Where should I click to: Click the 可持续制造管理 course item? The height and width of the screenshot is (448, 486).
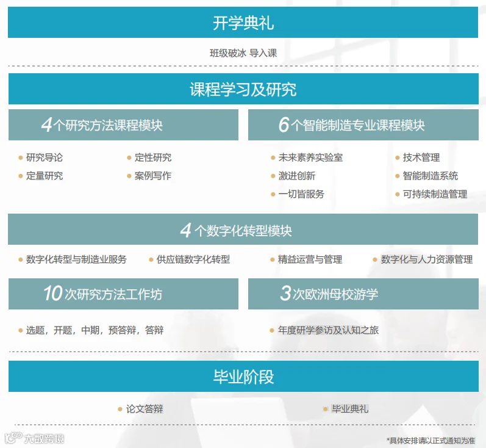435,194
